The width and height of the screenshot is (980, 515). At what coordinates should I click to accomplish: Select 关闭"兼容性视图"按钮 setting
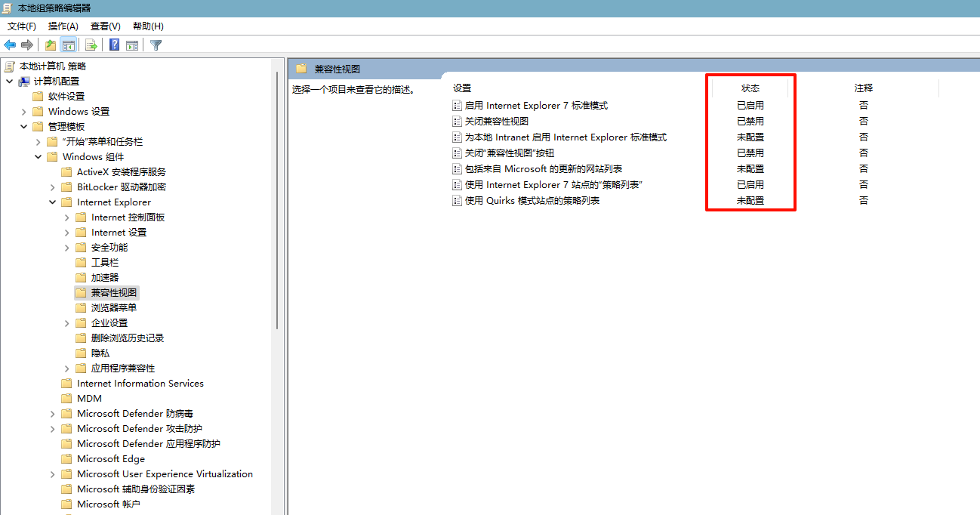(510, 153)
